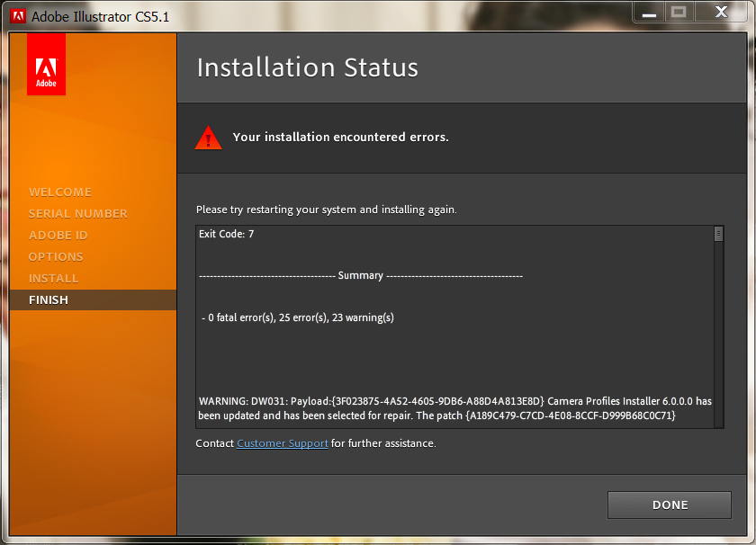This screenshot has width=756, height=545.
Task: Click the DONE button
Action: pyautogui.click(x=670, y=505)
